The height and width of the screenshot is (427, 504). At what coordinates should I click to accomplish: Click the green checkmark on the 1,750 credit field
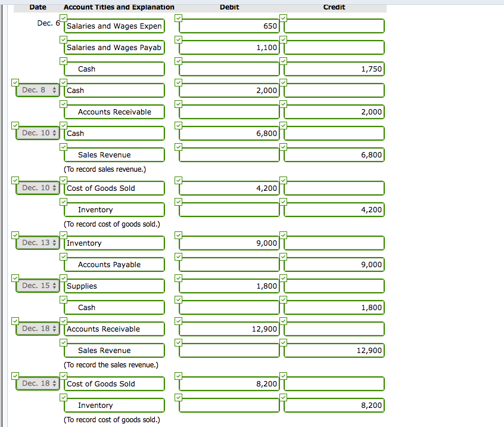pos(283,61)
